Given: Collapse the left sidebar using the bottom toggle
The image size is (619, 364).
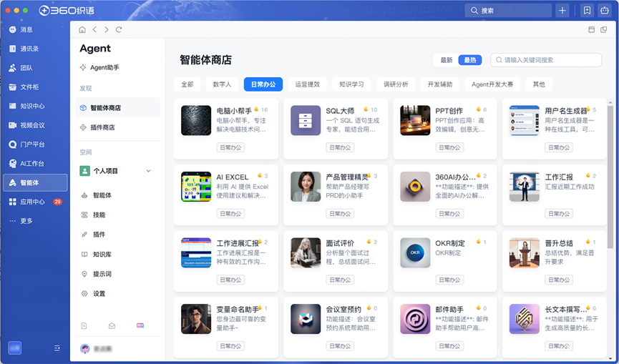Looking at the screenshot, I should pos(57,348).
